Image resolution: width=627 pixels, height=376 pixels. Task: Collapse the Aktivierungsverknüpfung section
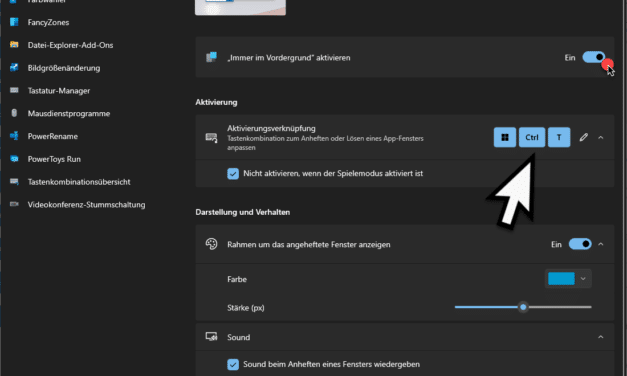601,138
